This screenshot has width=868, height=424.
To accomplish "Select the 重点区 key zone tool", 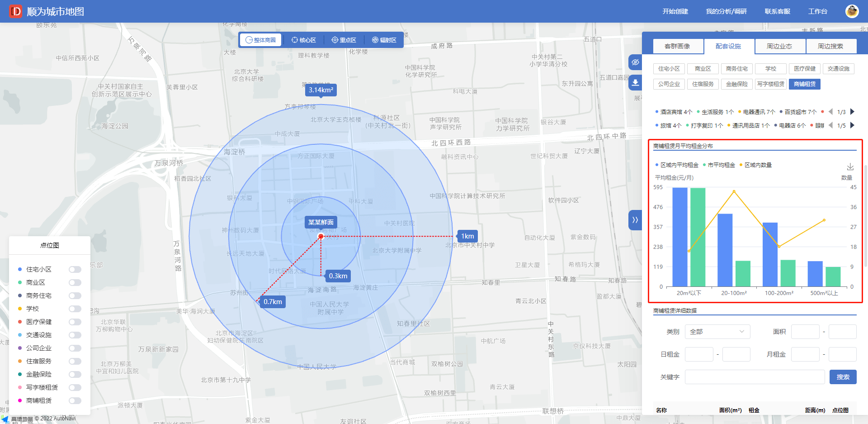I will [x=344, y=40].
